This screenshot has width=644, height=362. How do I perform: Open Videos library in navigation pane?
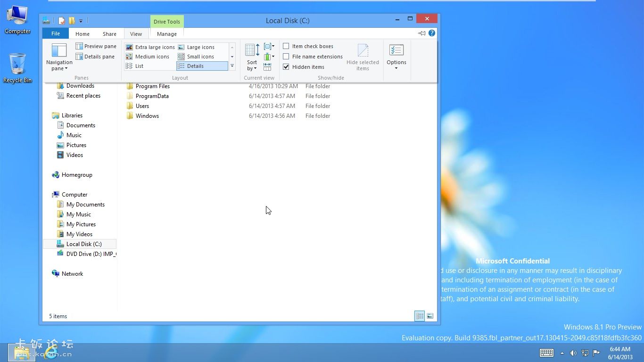click(x=70, y=155)
